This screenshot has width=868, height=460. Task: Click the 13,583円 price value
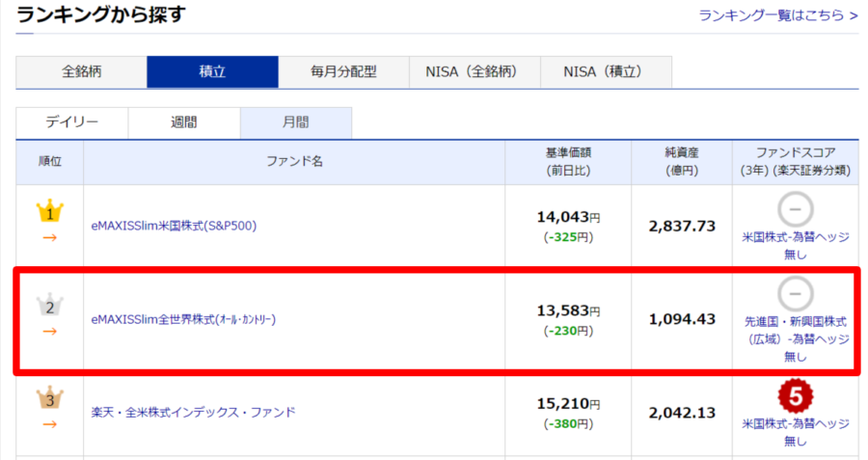pyautogui.click(x=568, y=311)
